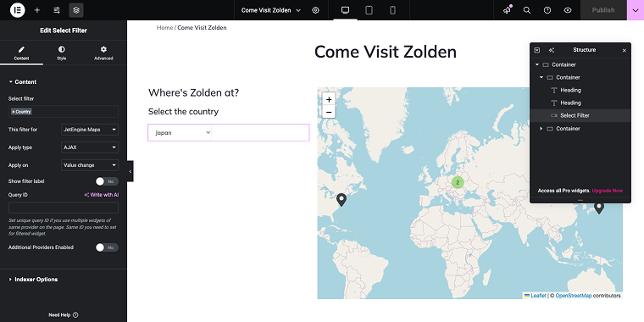Open Publish options arrow
Viewport: 644px width, 322px height.
click(636, 10)
